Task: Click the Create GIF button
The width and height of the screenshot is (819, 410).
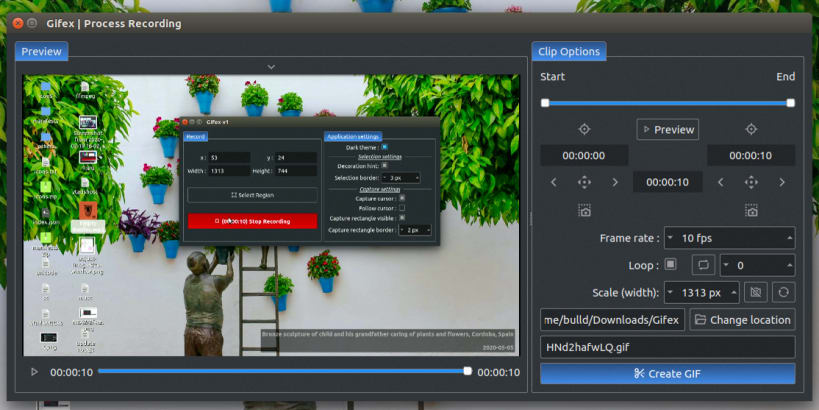Action: point(668,374)
